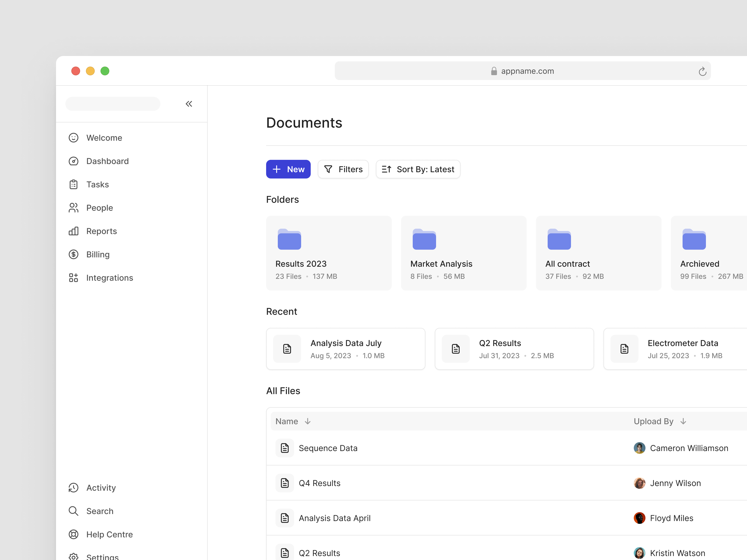
Task: Click the Q4 Results file icon
Action: [x=285, y=483]
